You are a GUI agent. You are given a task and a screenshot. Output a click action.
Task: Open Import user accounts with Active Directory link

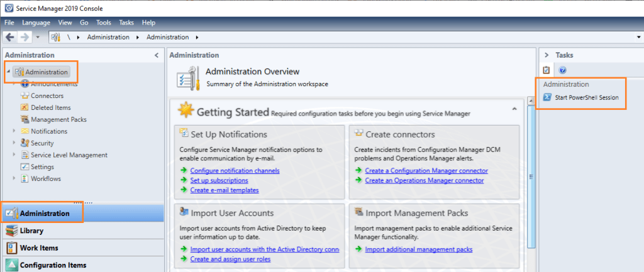[265, 249]
